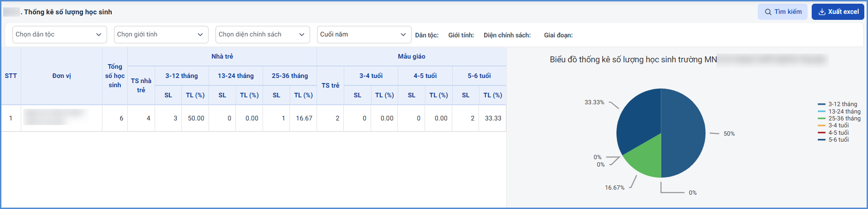Click the 16.67 percentage cell
The image size is (868, 209).
coord(304,118)
